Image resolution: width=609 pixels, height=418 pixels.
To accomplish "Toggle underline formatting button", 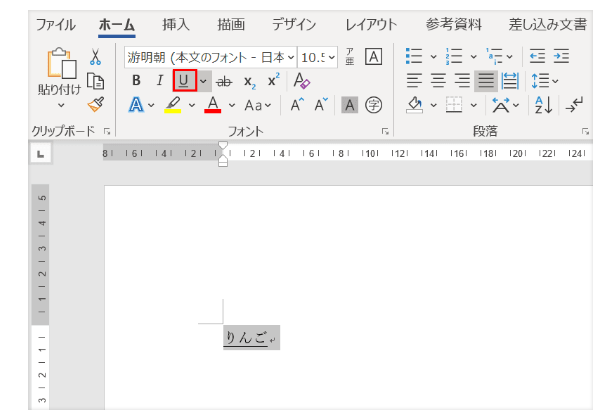I will click(x=184, y=81).
